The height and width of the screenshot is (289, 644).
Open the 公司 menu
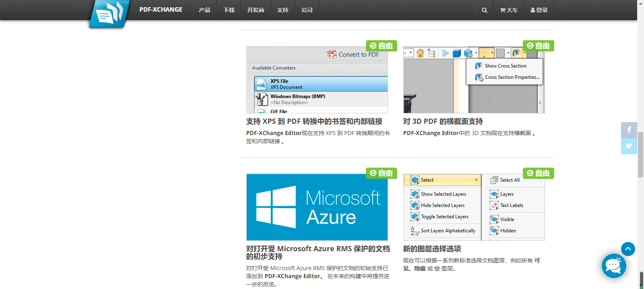pos(307,10)
